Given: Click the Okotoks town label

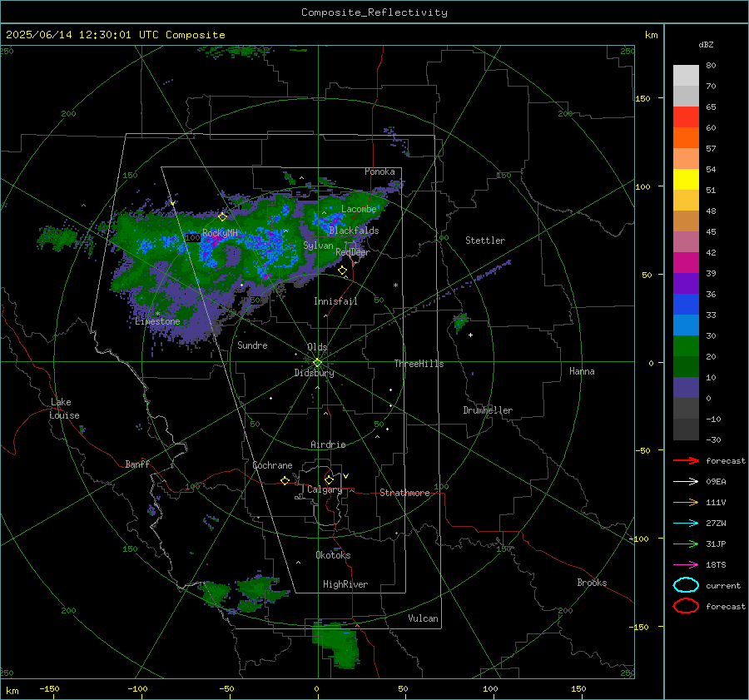Looking at the screenshot, I should 333,555.
